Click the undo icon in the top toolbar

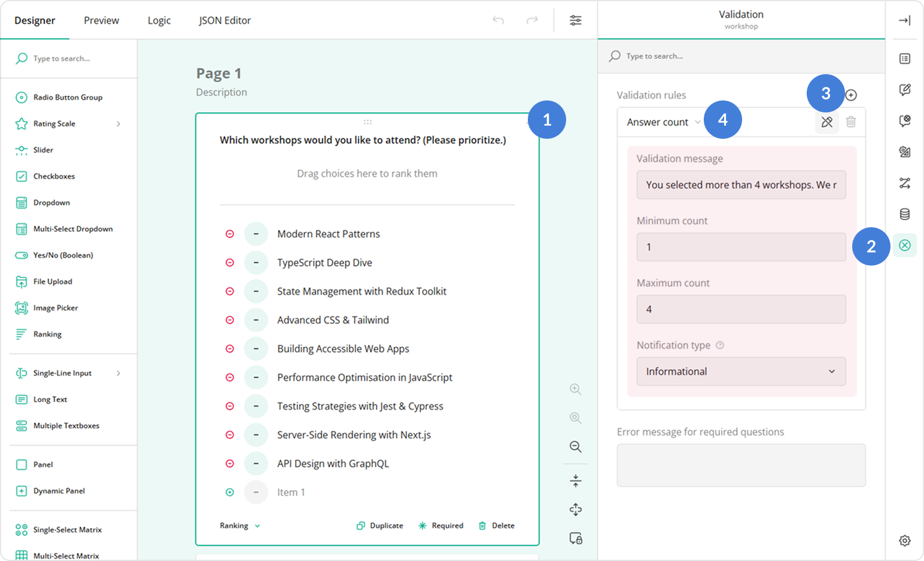click(497, 20)
